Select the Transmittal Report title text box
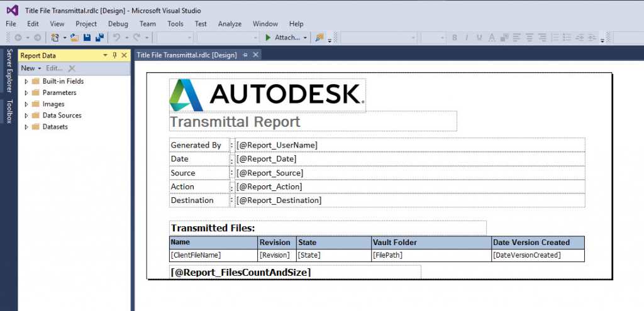 click(313, 121)
